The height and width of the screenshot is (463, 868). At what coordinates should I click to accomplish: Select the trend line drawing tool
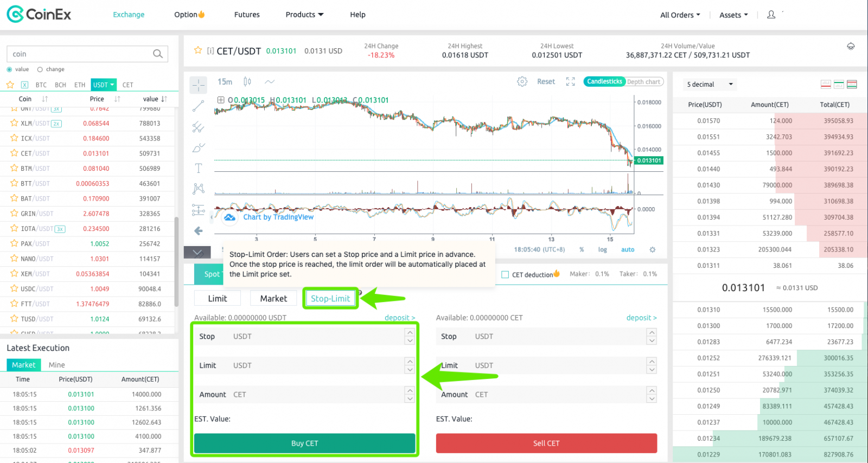tap(199, 106)
